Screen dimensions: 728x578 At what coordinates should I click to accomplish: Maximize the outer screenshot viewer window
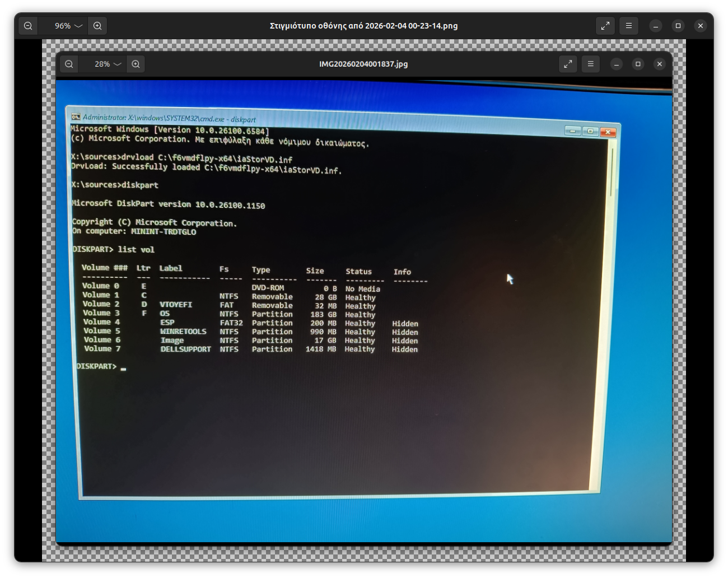coord(678,26)
